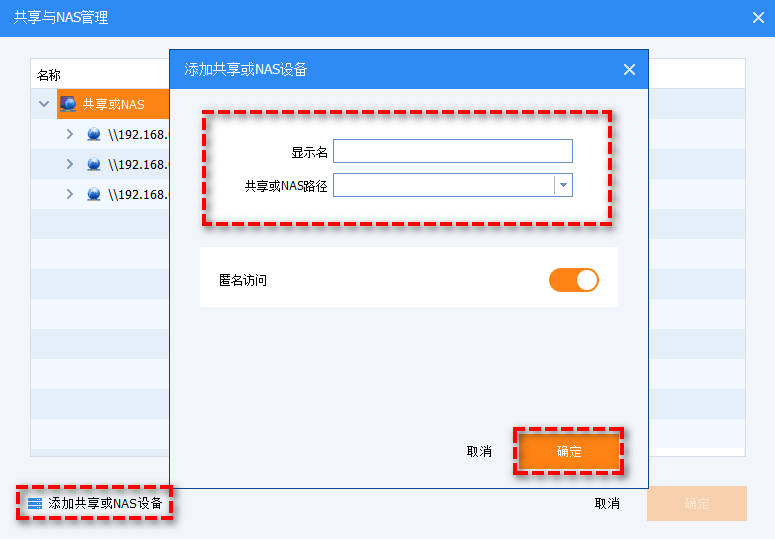Select the 共享或NAS tree node
Screen dimensions: 775x539
113,104
